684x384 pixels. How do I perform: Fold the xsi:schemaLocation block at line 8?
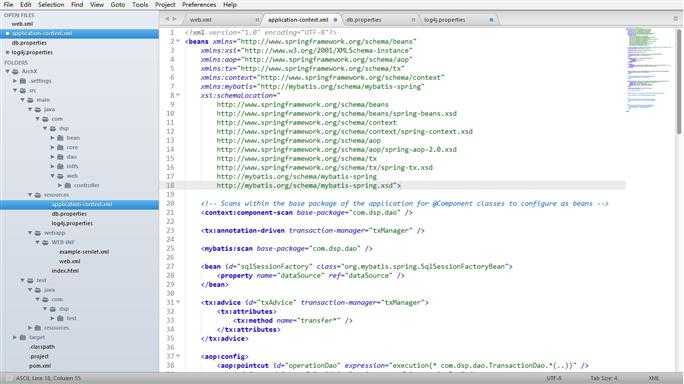tap(178, 95)
